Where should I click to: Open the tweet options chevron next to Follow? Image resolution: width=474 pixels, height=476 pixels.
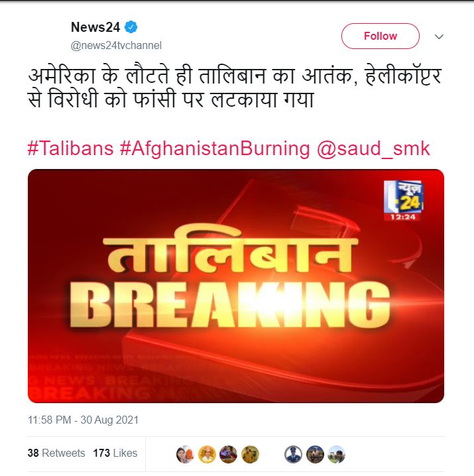coord(439,36)
